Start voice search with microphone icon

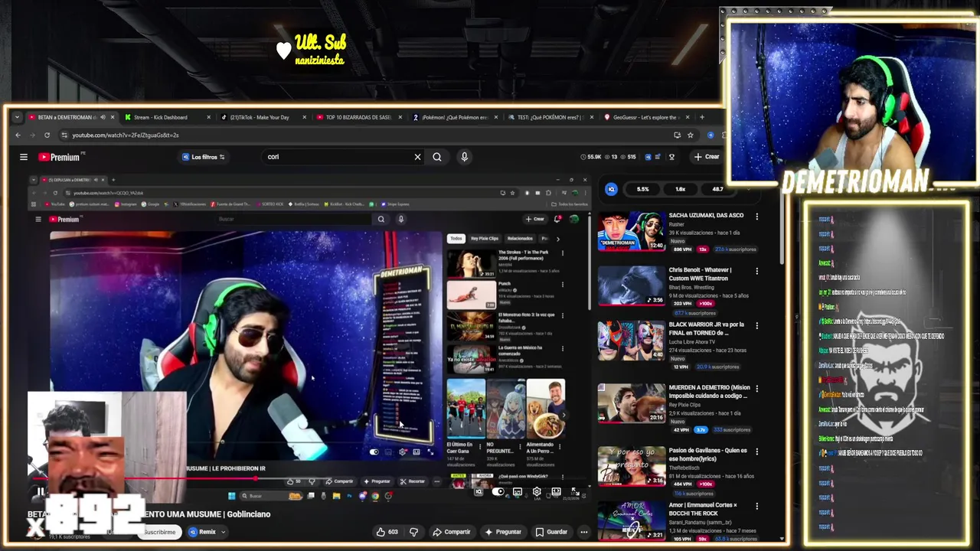(464, 157)
